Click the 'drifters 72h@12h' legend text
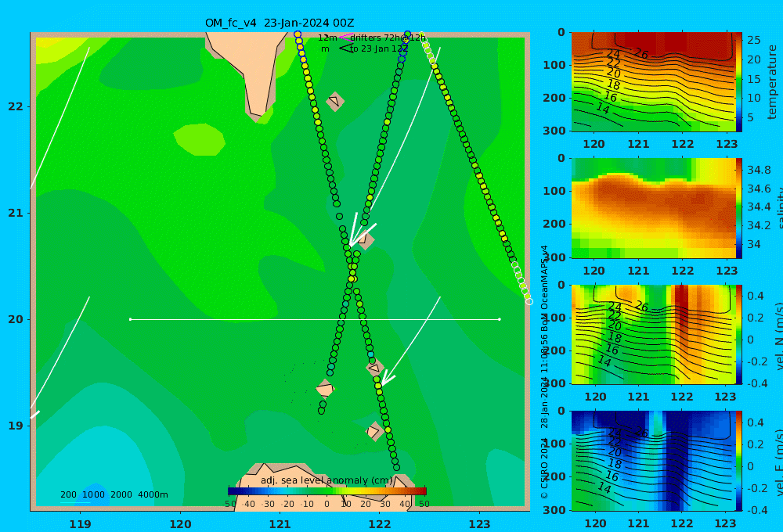This screenshot has width=783, height=532. coord(388,38)
